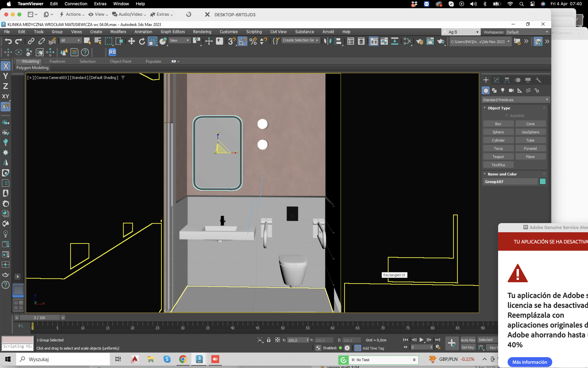Screen dimensions: 588x368
Task: Select the Shapes create category
Action: tap(494, 90)
